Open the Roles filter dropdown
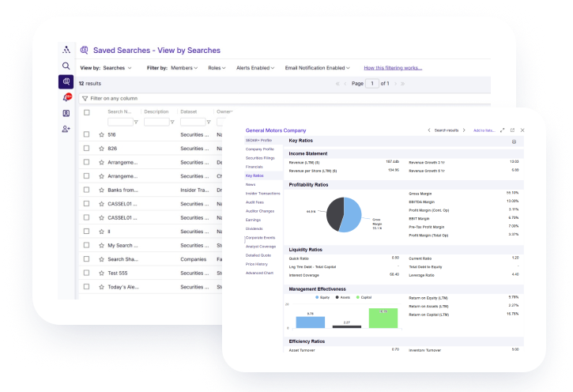 (x=217, y=68)
